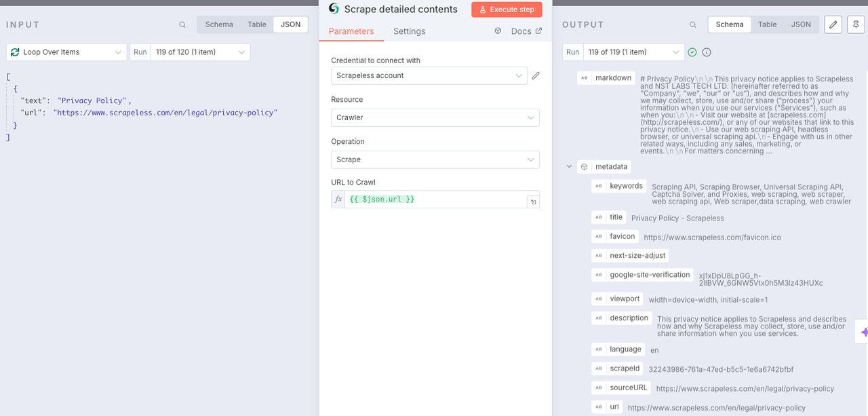Open the Operation dropdown showing Scrape
This screenshot has height=416, width=868.
[435, 159]
